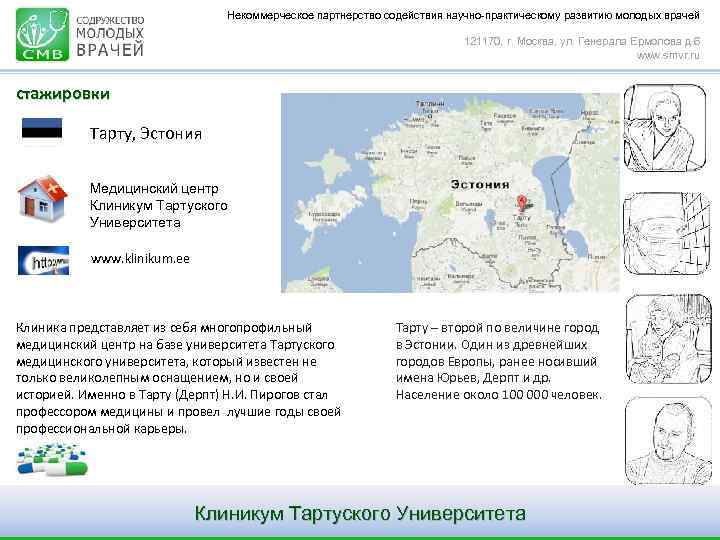The height and width of the screenshot is (540, 720).
Task: Click the medical house icon
Action: click(x=42, y=199)
